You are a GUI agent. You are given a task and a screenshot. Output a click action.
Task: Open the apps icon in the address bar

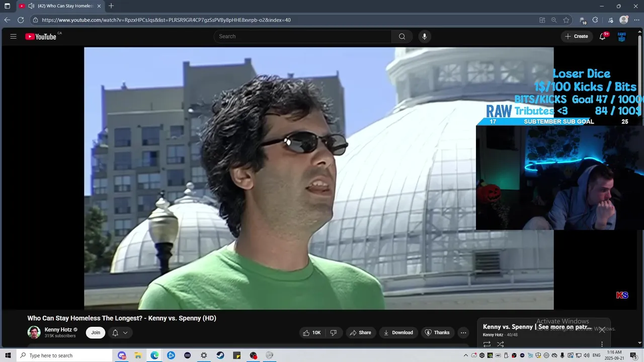pos(542,20)
